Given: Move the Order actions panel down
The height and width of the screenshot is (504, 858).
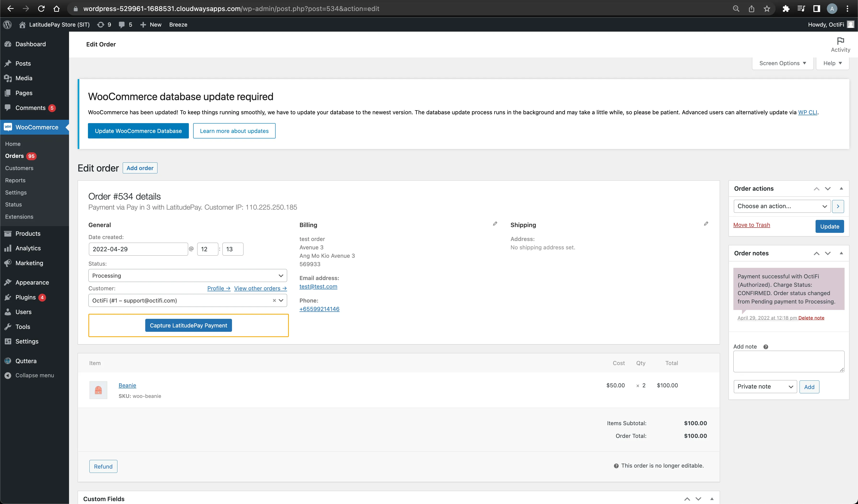Looking at the screenshot, I should pos(828,189).
